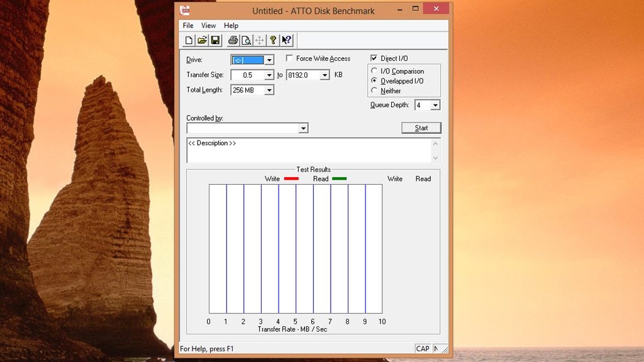The height and width of the screenshot is (362, 644).
Task: Maximize the ATTO Disk Benchmark window
Action: click(x=415, y=9)
